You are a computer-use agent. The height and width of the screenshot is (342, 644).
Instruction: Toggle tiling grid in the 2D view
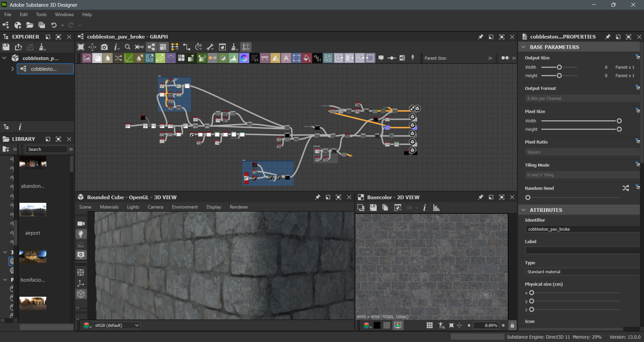click(x=429, y=325)
